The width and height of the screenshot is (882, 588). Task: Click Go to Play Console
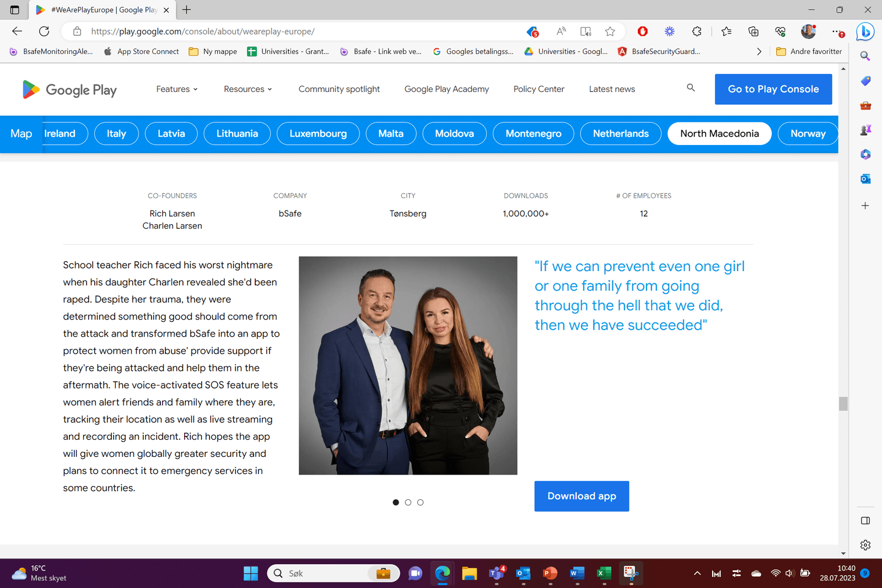pos(773,89)
